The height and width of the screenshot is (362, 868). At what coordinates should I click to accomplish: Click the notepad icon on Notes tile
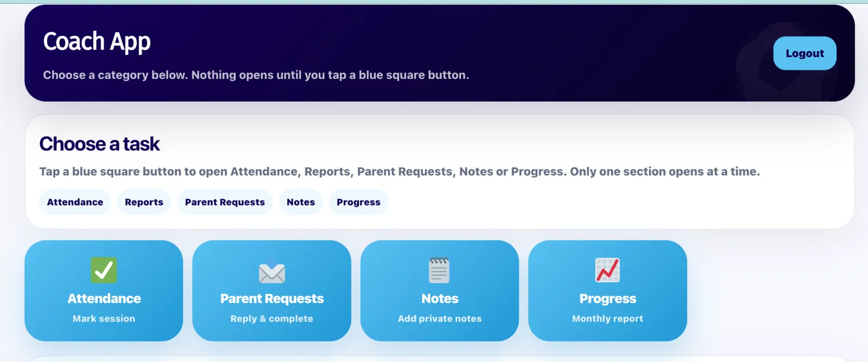pyautogui.click(x=439, y=270)
